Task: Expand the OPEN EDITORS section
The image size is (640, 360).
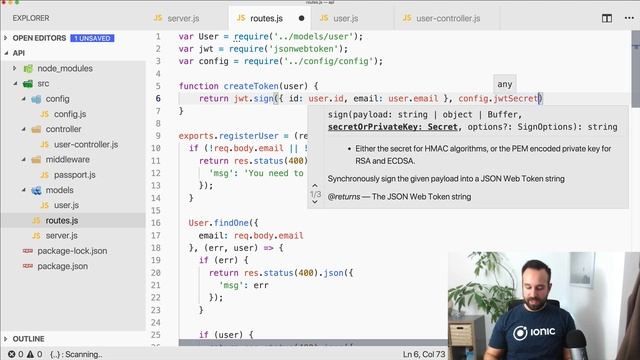Action: (6, 38)
